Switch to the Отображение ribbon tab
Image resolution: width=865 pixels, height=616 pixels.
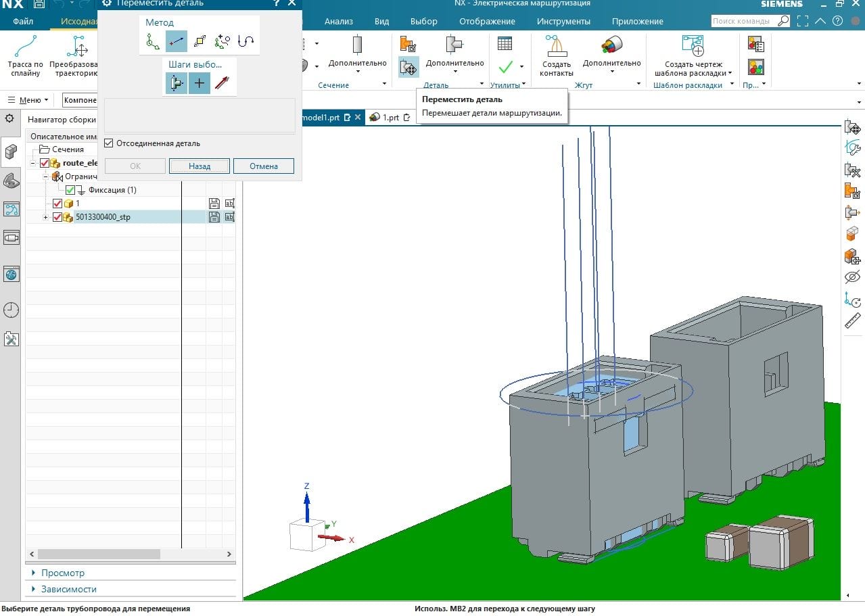click(487, 21)
